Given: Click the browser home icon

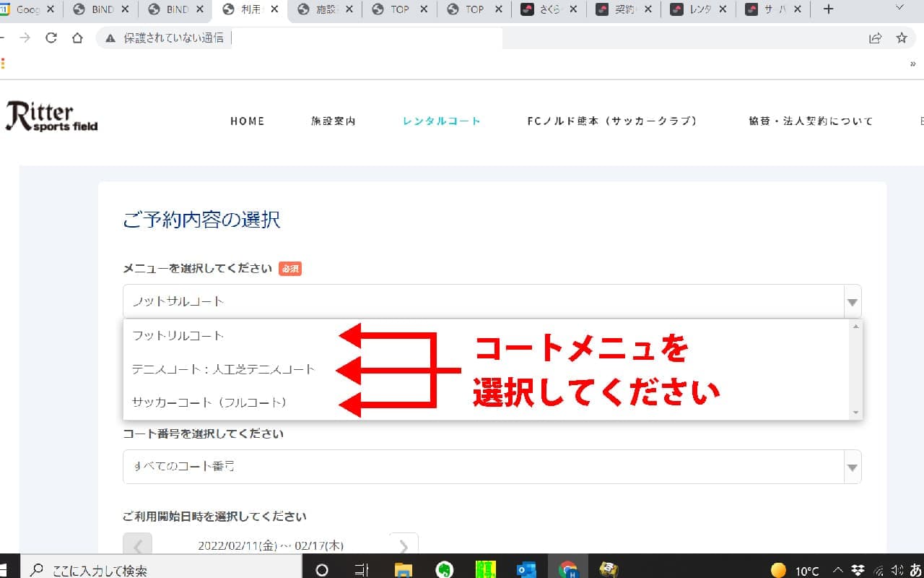Looking at the screenshot, I should [77, 38].
